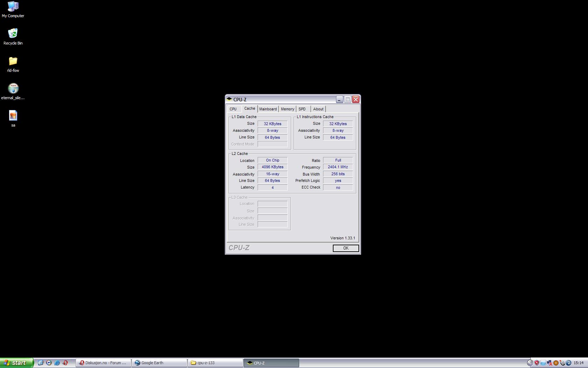588x368 pixels.
Task: Click the 'Frequency' label in L2 Cache
Action: click(311, 167)
